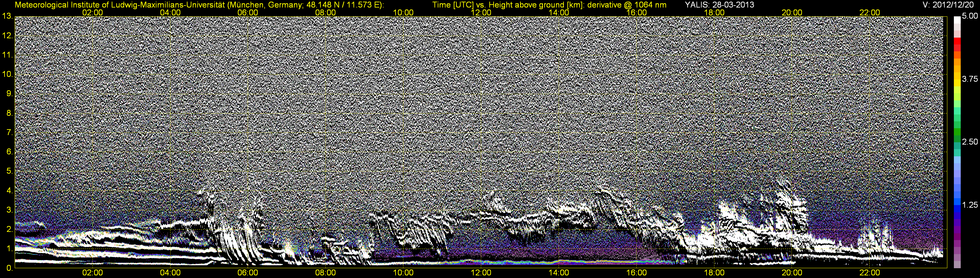
Task: Click the 2 km height axis label
Action: 9,229
